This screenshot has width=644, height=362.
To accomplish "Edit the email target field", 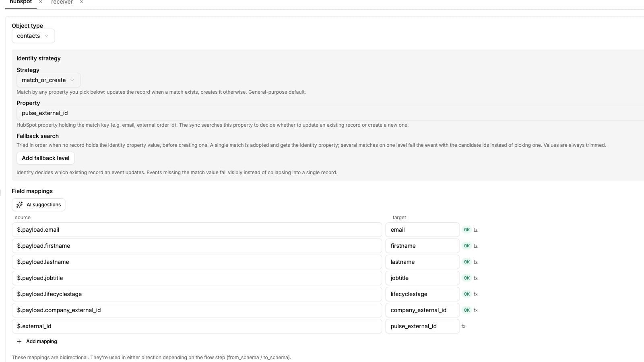I will (422, 230).
